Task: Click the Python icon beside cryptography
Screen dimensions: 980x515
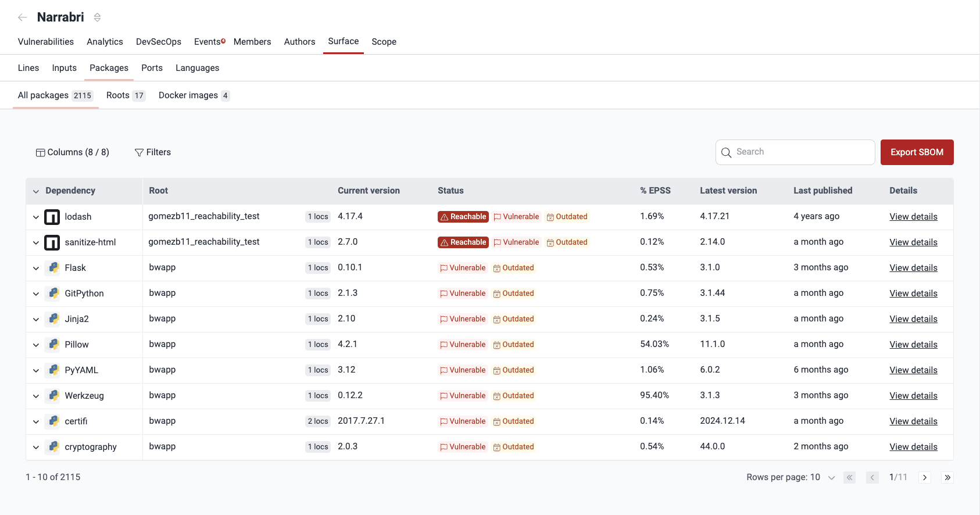Action: pyautogui.click(x=53, y=446)
